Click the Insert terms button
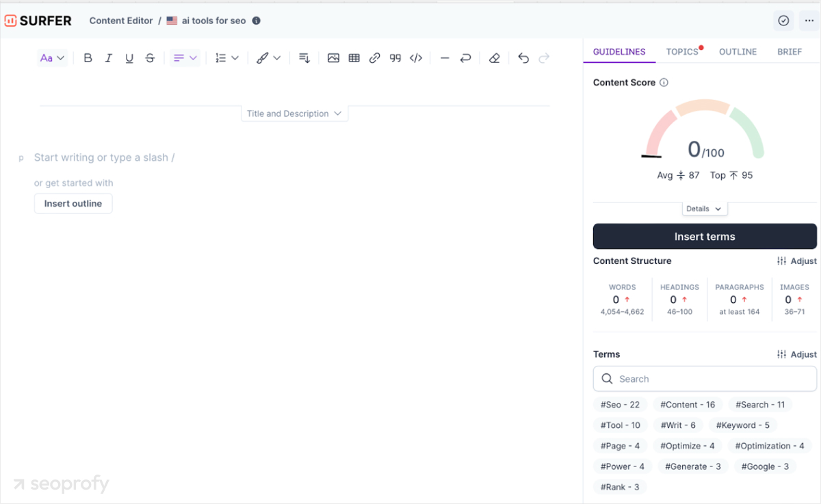The height and width of the screenshot is (504, 821). (x=705, y=237)
